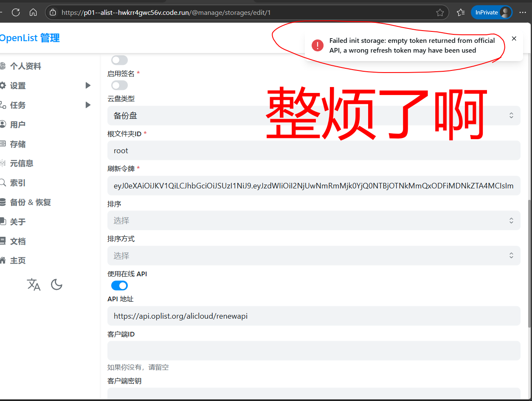
Task: Click the gear icon beside 设置
Action: coord(3,86)
